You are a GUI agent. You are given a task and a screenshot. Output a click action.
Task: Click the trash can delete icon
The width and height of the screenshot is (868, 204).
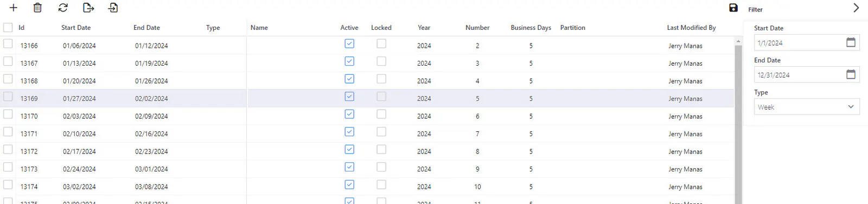[x=37, y=8]
